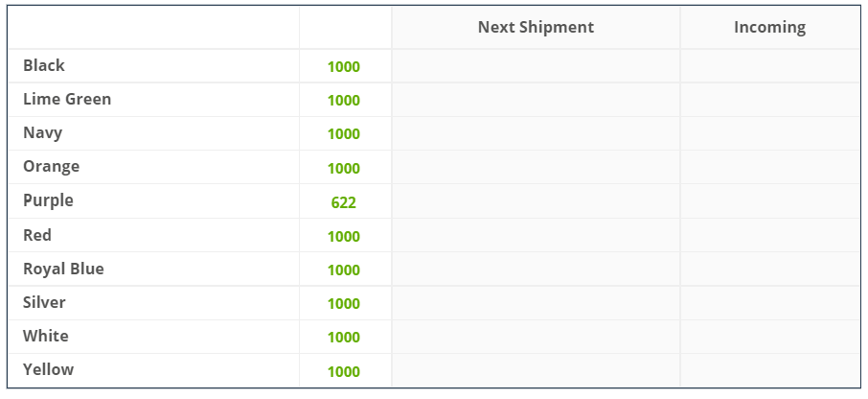The height and width of the screenshot is (399, 868).
Task: Click Incoming cell for Silver row
Action: pyautogui.click(x=770, y=303)
